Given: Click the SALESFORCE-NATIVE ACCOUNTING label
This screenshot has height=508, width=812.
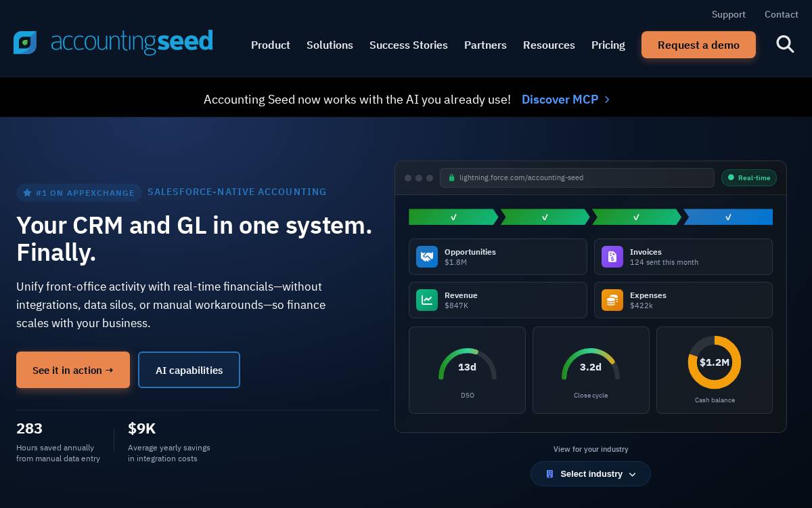Looking at the screenshot, I should pos(237,192).
